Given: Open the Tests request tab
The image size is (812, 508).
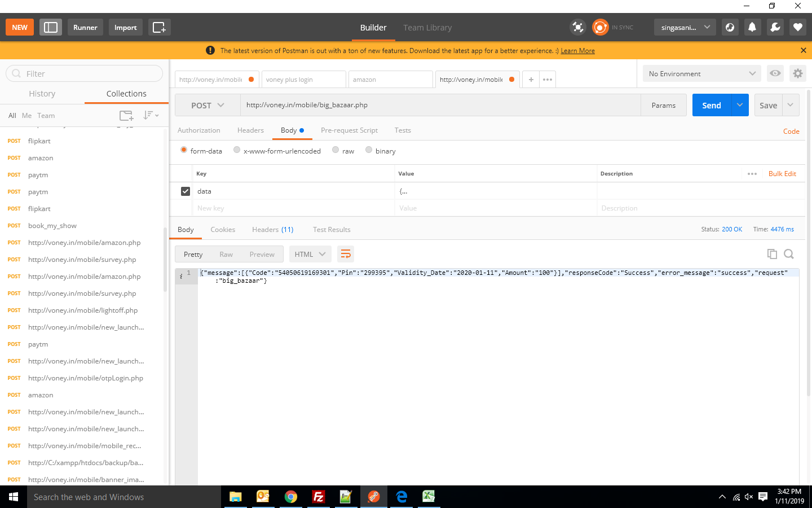Looking at the screenshot, I should tap(403, 130).
